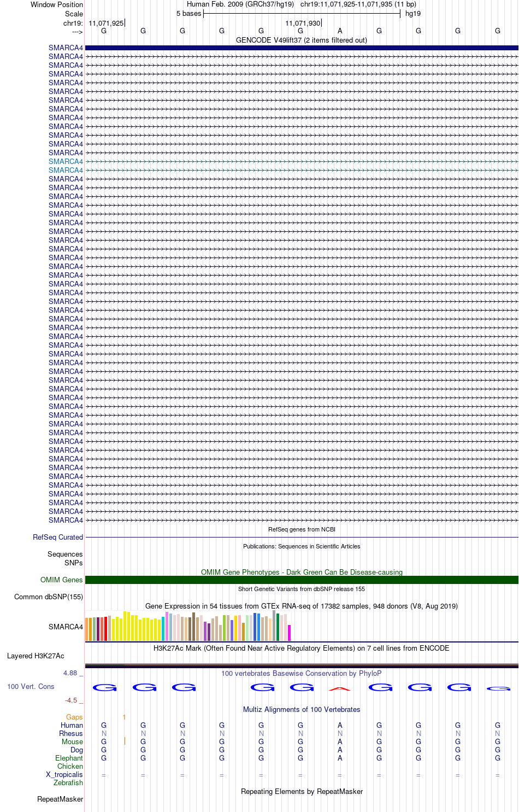This screenshot has width=519, height=812.
Task: Click the X_tropicalis alignment row label
Action: pos(64,774)
